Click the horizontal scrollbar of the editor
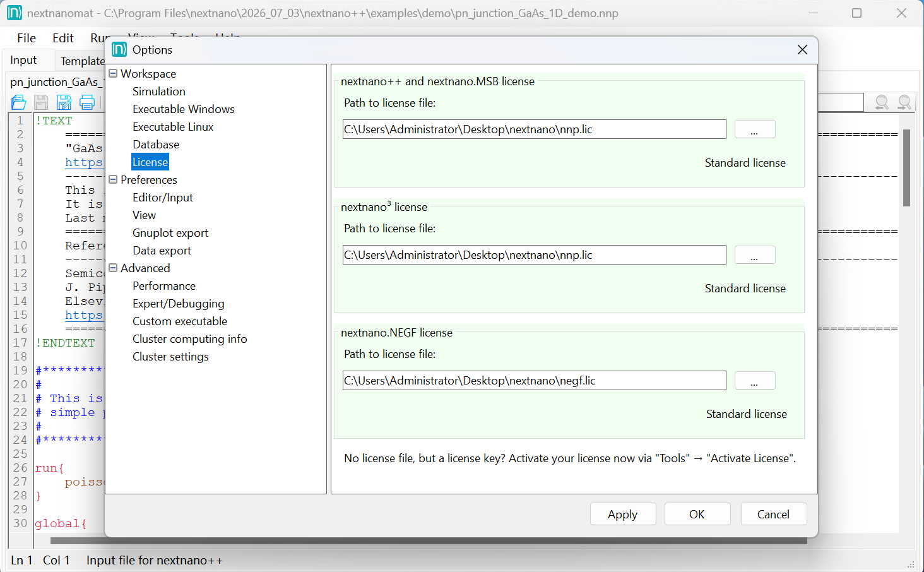The image size is (924, 572). [429, 540]
